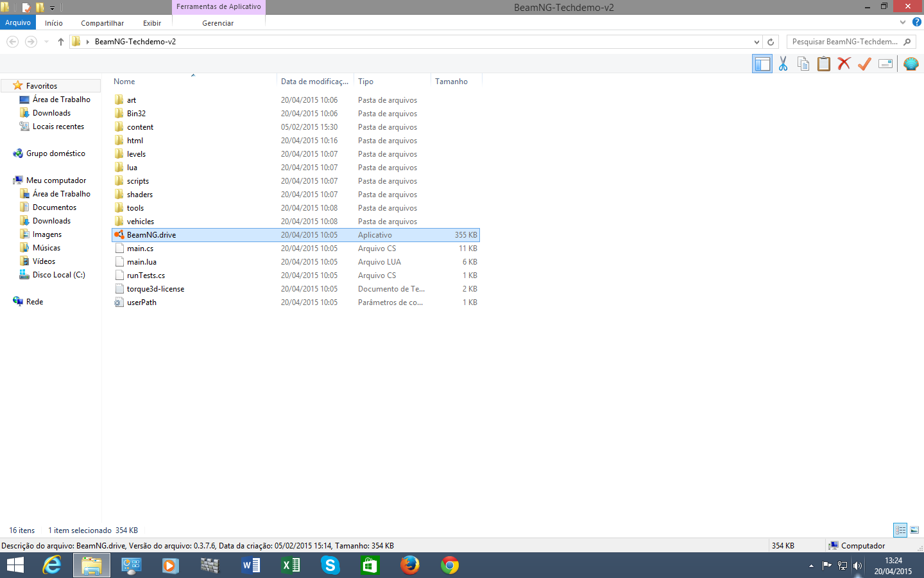Launch Internet Explorer from the taskbar
This screenshot has width=924, height=578.
tap(52, 565)
